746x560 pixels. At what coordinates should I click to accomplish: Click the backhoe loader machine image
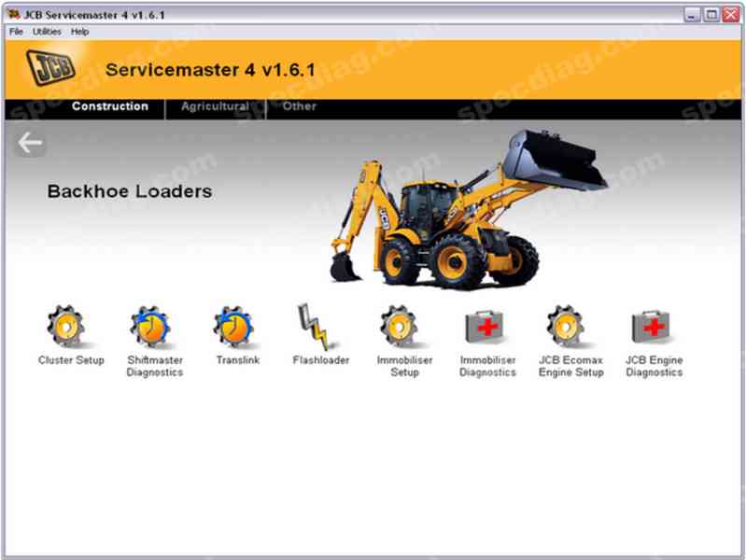[469, 209]
